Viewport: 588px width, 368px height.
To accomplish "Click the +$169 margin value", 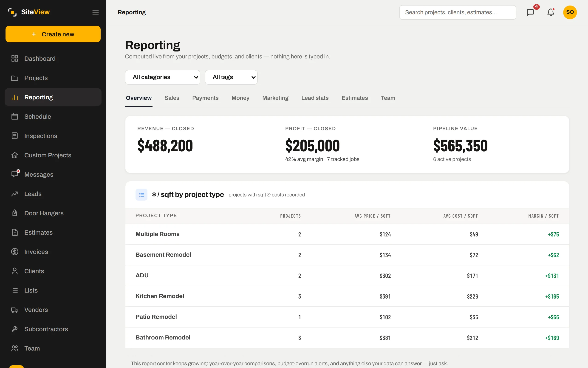I will click(x=552, y=338).
